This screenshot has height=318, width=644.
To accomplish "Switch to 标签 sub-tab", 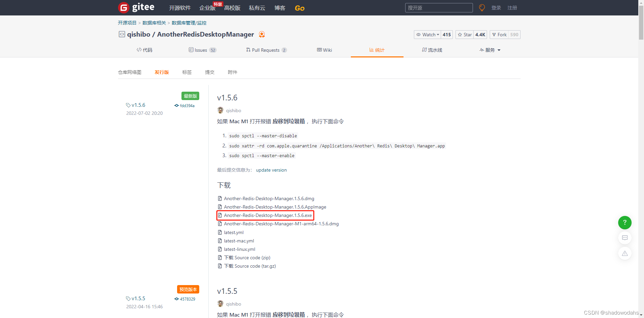I will click(187, 72).
